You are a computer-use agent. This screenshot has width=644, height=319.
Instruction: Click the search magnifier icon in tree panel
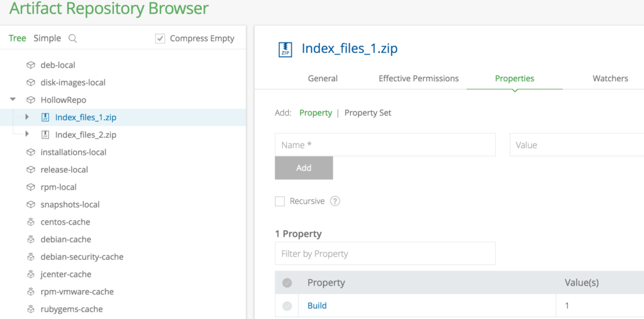(x=72, y=38)
